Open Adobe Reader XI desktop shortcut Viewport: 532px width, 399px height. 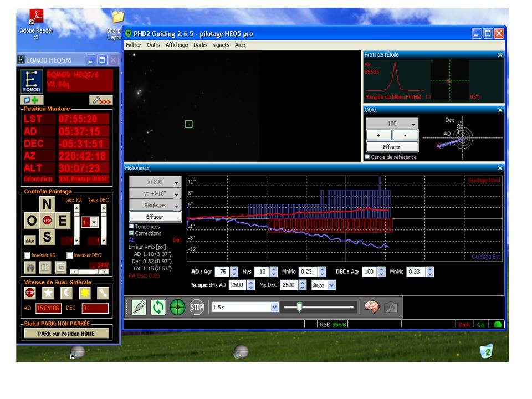tap(37, 24)
